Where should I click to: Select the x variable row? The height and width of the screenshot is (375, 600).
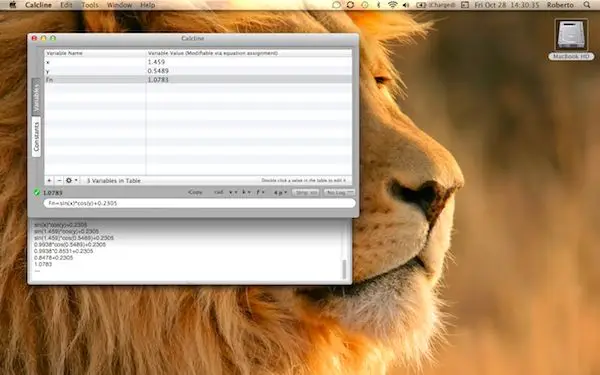(198, 62)
